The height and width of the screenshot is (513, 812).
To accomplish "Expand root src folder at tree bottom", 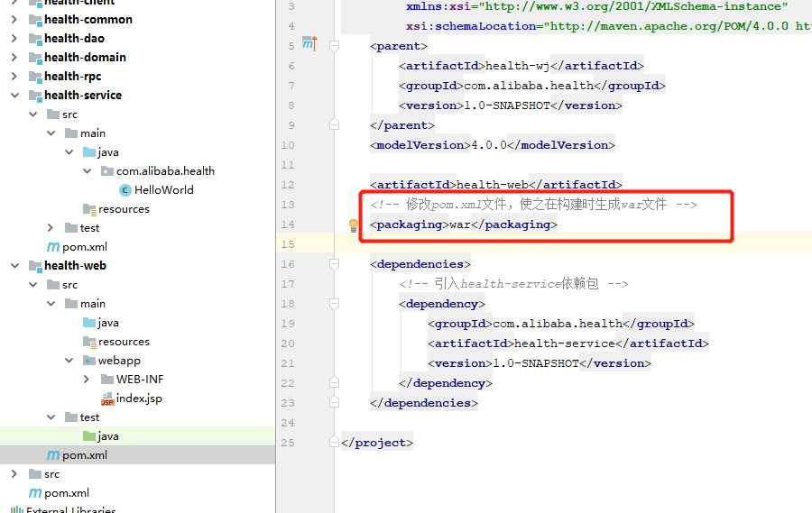I will click(x=14, y=474).
